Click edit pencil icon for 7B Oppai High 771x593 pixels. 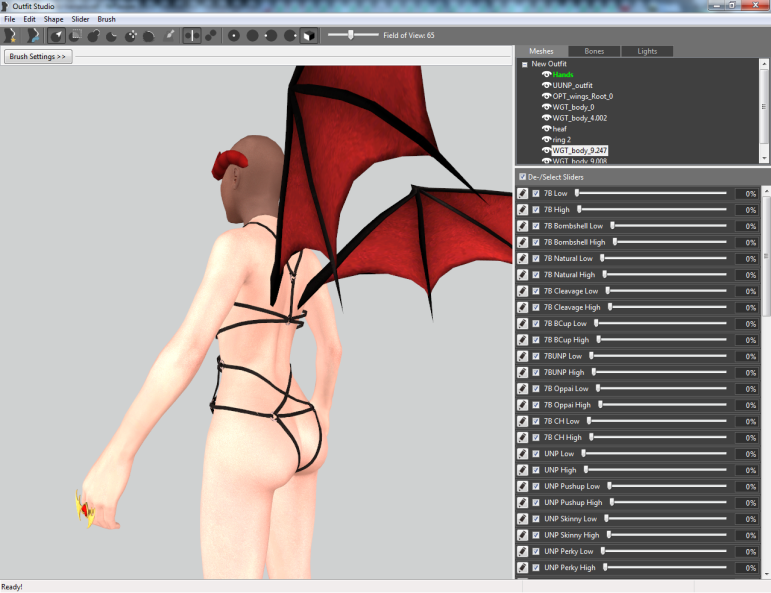(x=523, y=405)
